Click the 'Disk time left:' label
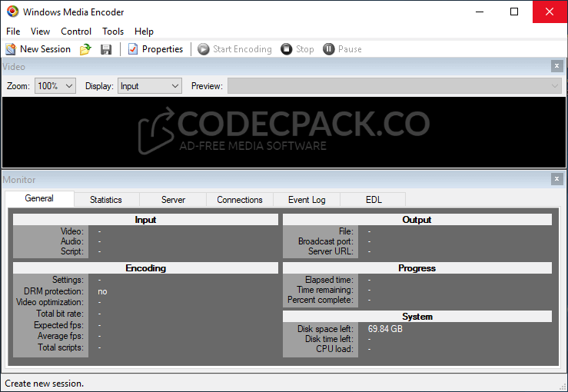The image size is (568, 392). tap(329, 339)
